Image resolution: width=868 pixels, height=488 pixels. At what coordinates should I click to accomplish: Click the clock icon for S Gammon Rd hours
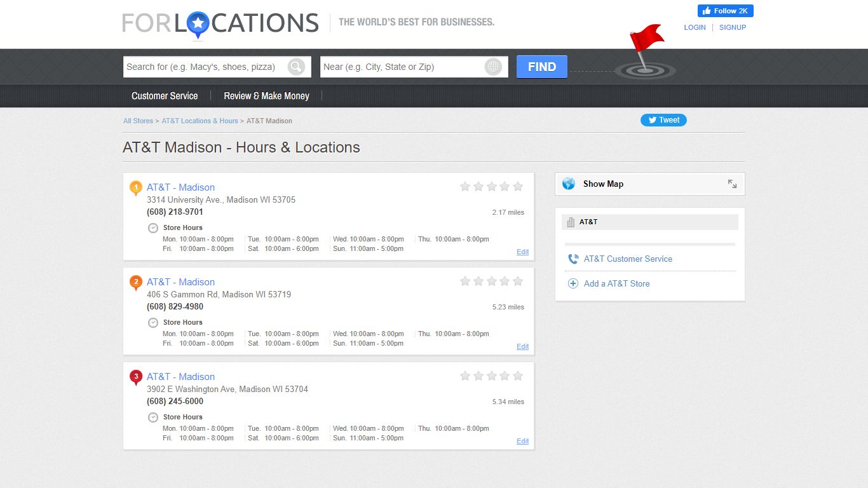[153, 323]
